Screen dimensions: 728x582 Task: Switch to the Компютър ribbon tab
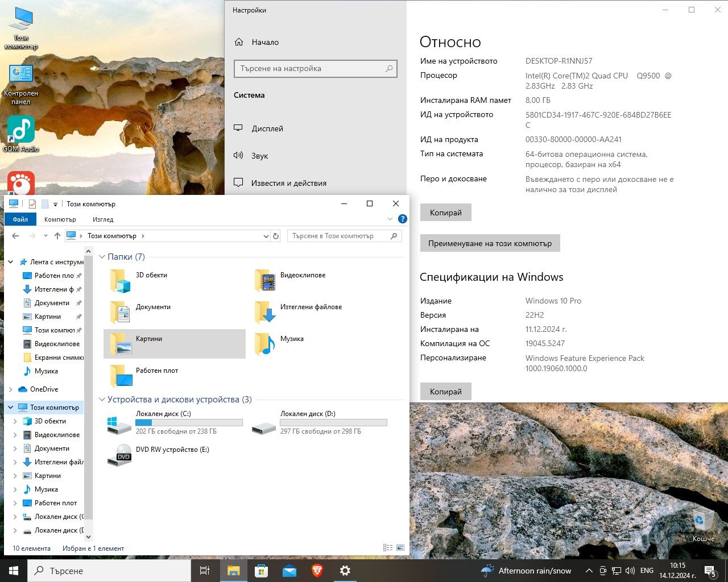60,219
